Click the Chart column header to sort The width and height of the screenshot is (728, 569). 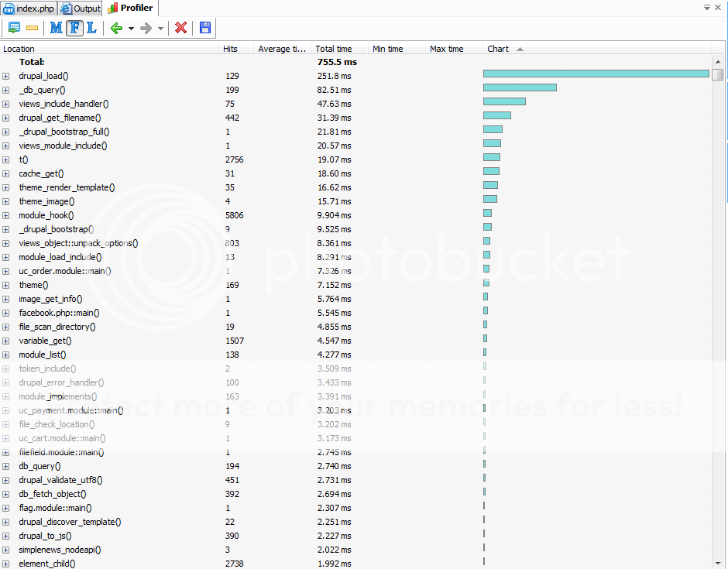[497, 49]
